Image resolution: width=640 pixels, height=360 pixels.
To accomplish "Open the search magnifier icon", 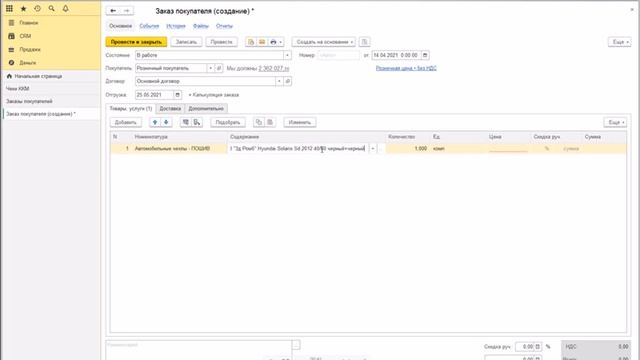I will 51,8.
